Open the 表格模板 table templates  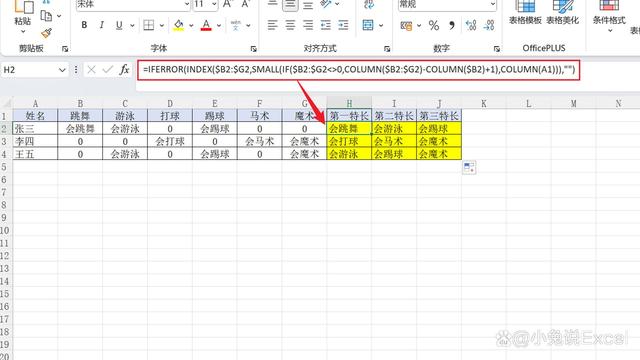[525, 12]
